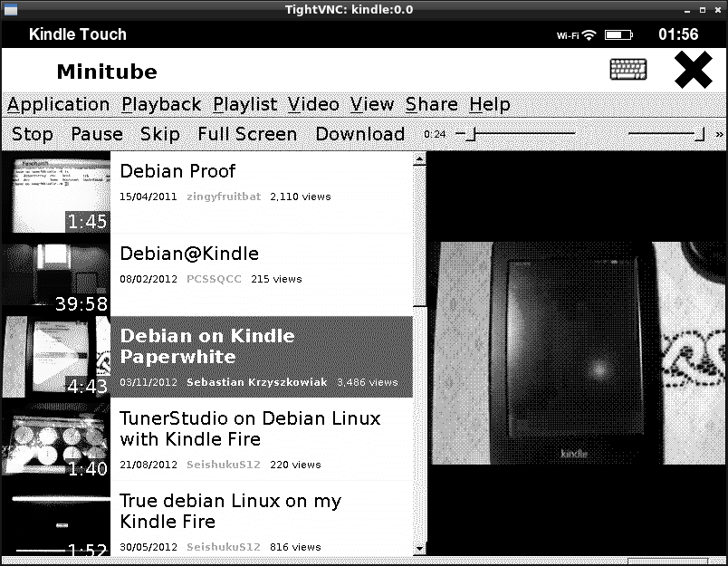Open the Share menu
The image size is (728, 566).
click(x=432, y=104)
